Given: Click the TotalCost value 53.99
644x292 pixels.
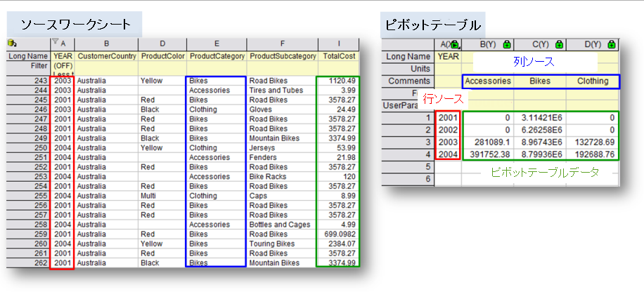Looking at the screenshot, I should pos(338,147).
